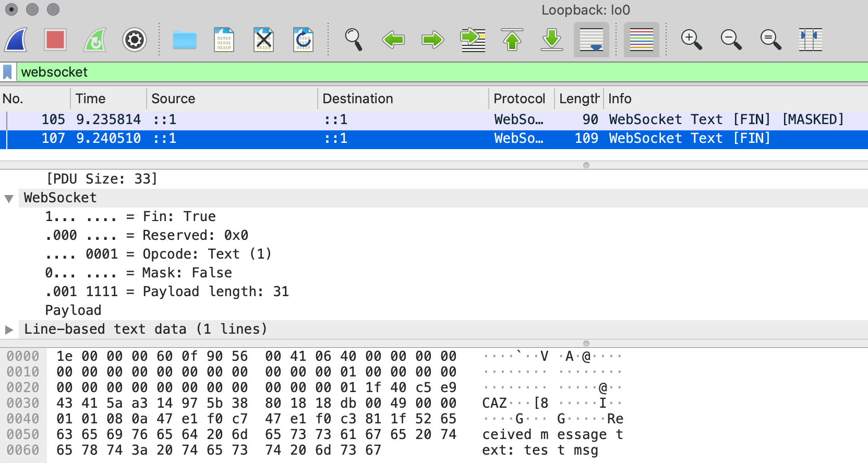This screenshot has width=868, height=463.
Task: Sort by Protocol column header
Action: click(x=522, y=99)
